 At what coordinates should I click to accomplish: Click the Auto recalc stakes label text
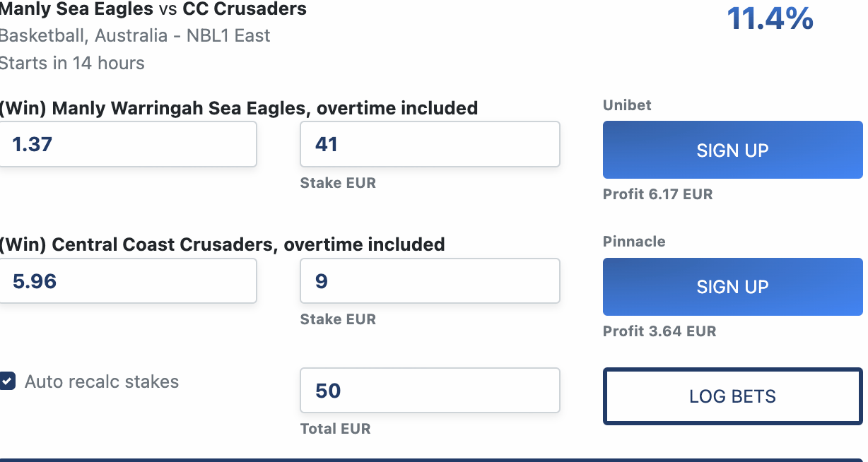click(102, 382)
